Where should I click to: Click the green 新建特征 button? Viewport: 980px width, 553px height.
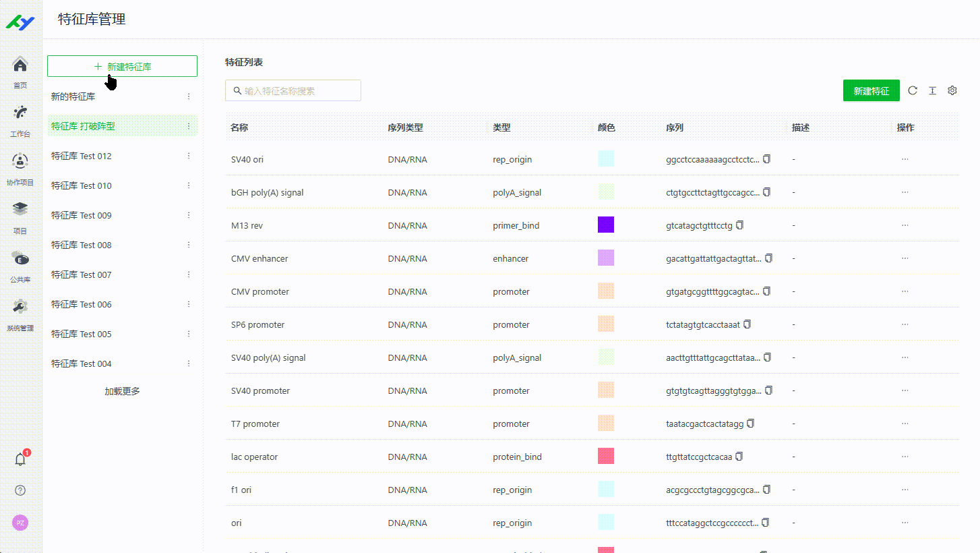[x=871, y=90]
